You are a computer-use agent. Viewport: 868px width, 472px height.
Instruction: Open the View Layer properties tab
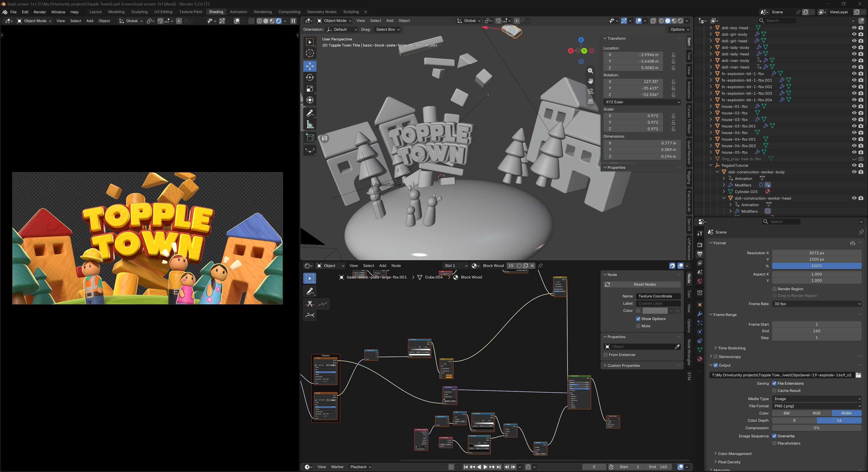click(x=700, y=263)
